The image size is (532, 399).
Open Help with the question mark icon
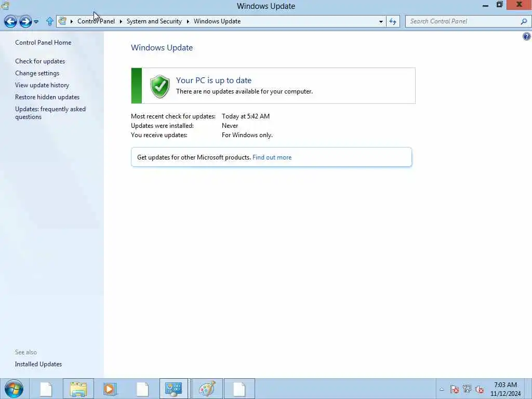pos(527,36)
